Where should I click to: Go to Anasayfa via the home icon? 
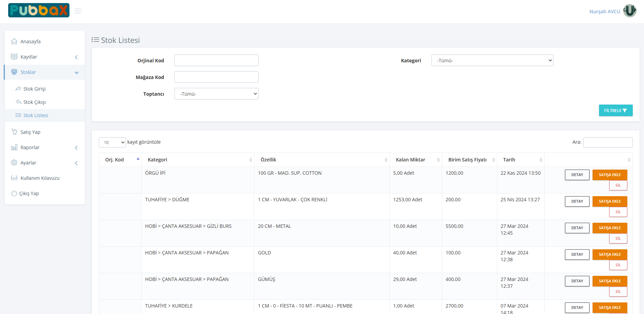tap(14, 42)
